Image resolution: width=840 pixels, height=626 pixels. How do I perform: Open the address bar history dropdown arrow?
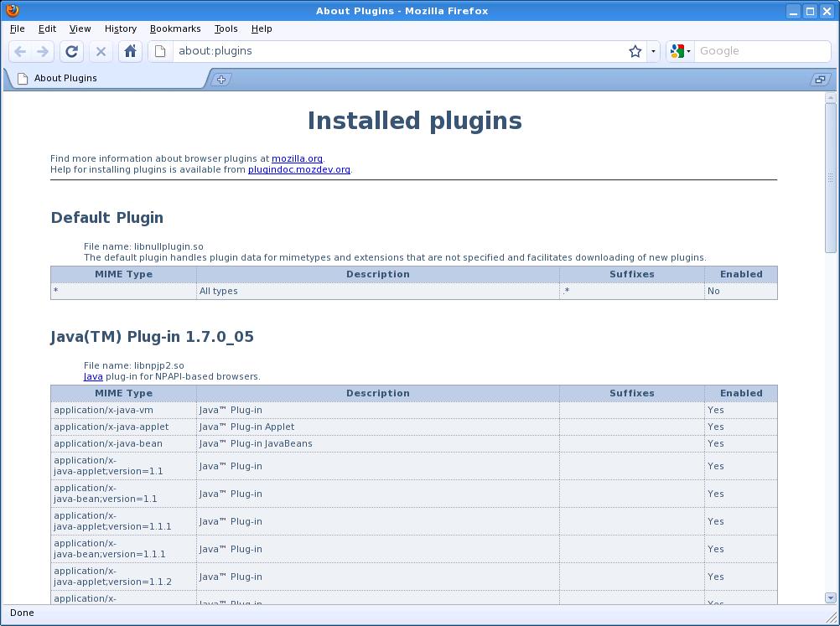point(653,51)
